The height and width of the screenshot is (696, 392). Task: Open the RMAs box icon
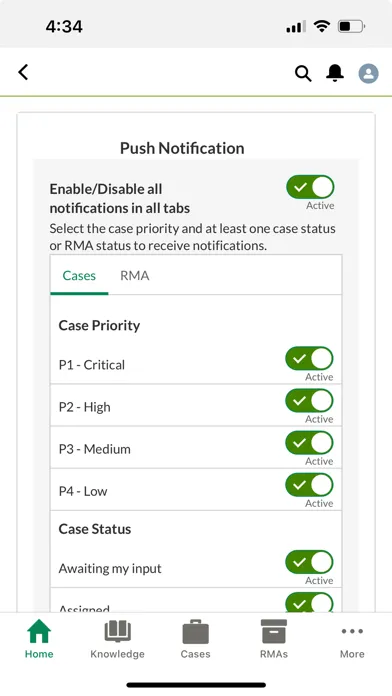(274, 639)
